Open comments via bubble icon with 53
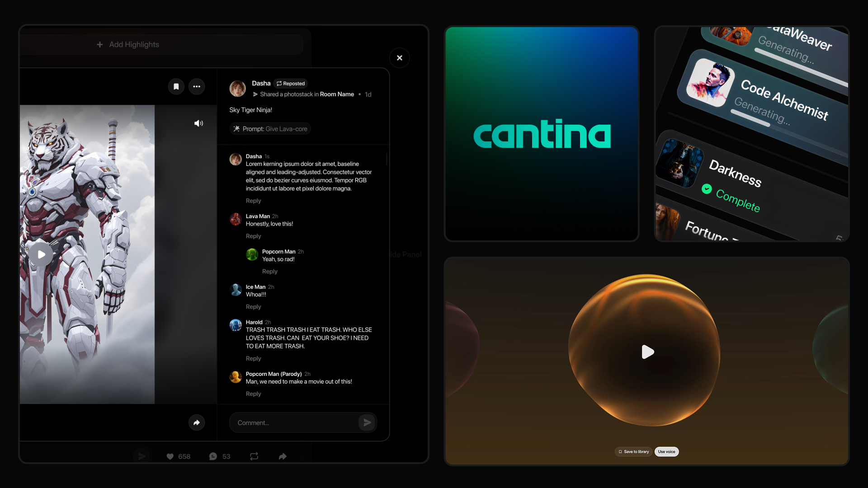The image size is (868, 488). tap(213, 456)
